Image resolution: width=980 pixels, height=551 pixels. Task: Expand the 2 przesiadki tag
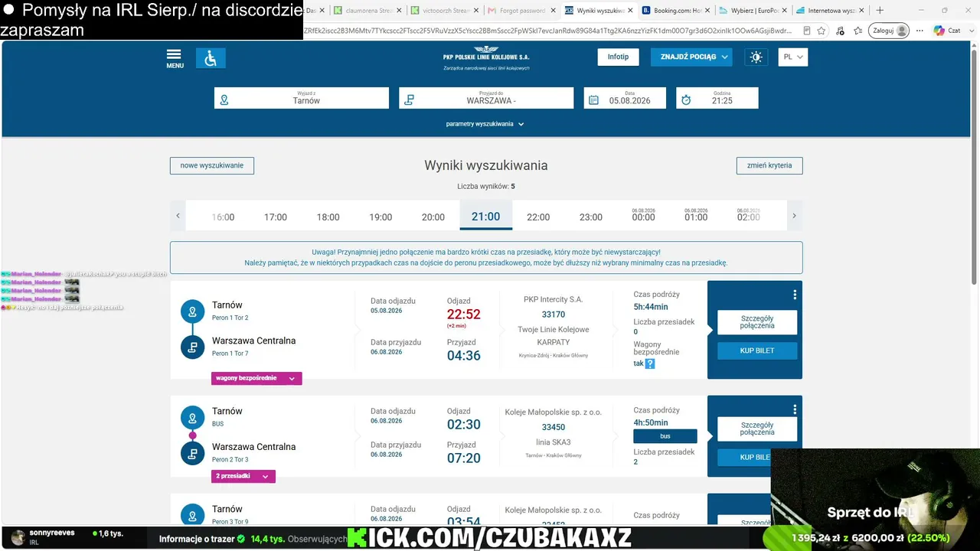point(243,476)
